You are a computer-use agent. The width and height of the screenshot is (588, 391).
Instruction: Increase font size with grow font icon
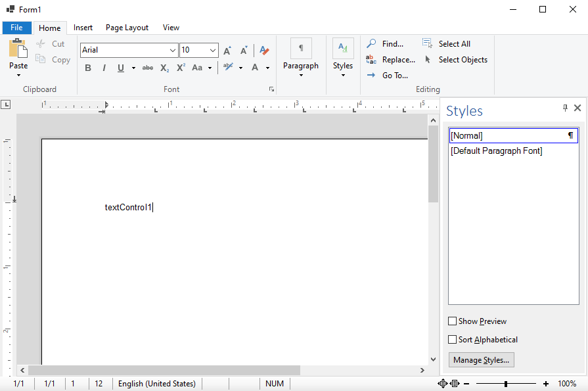(227, 51)
